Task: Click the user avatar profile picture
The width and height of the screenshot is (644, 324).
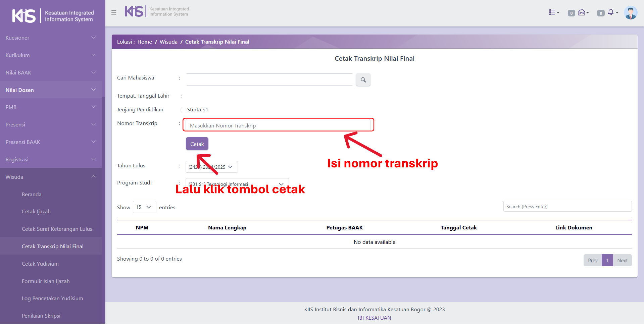Action: tap(630, 13)
